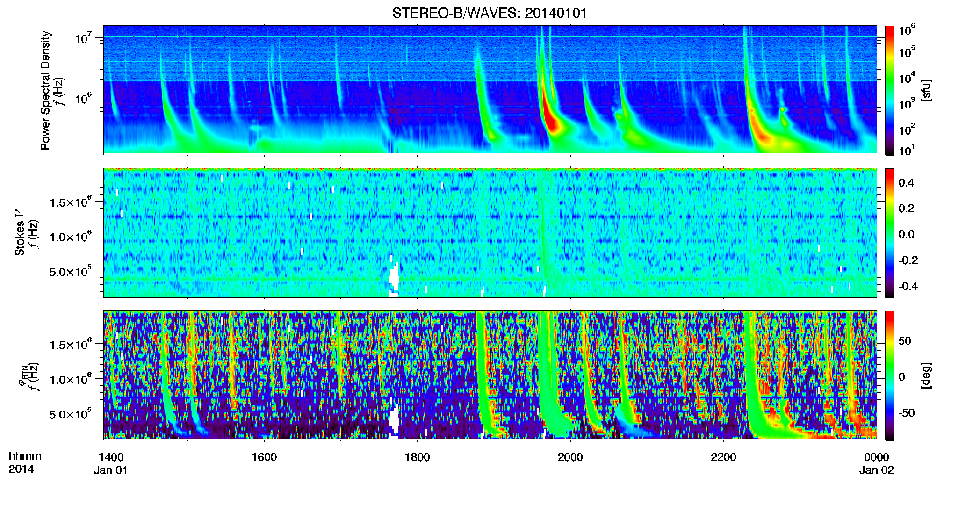This screenshot has width=980, height=505.
Task: Click the Stokes V colorbar gradient
Action: (x=890, y=233)
